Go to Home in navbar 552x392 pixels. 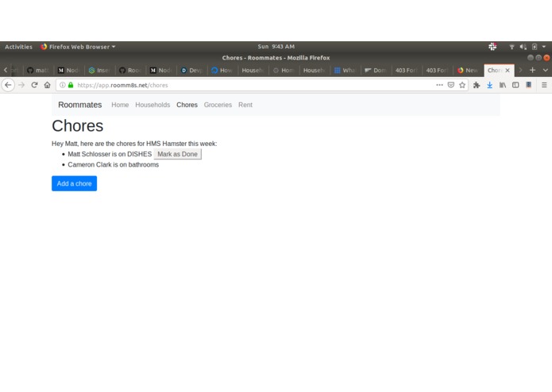pos(120,105)
